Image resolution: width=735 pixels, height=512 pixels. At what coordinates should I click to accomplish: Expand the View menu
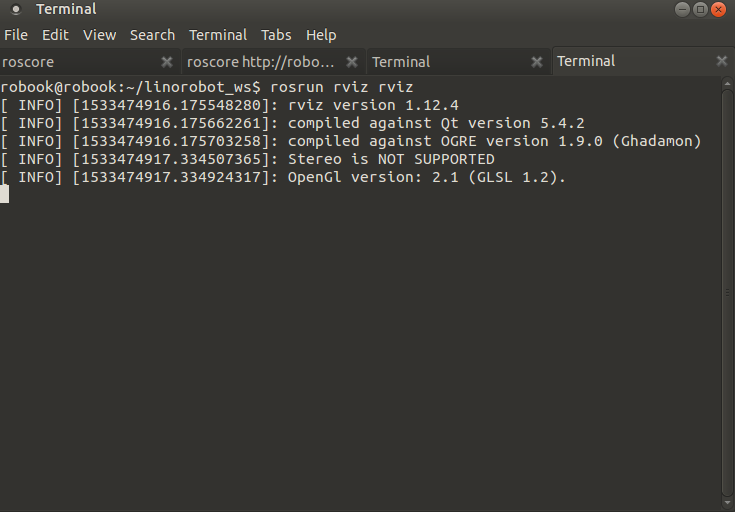tap(99, 35)
